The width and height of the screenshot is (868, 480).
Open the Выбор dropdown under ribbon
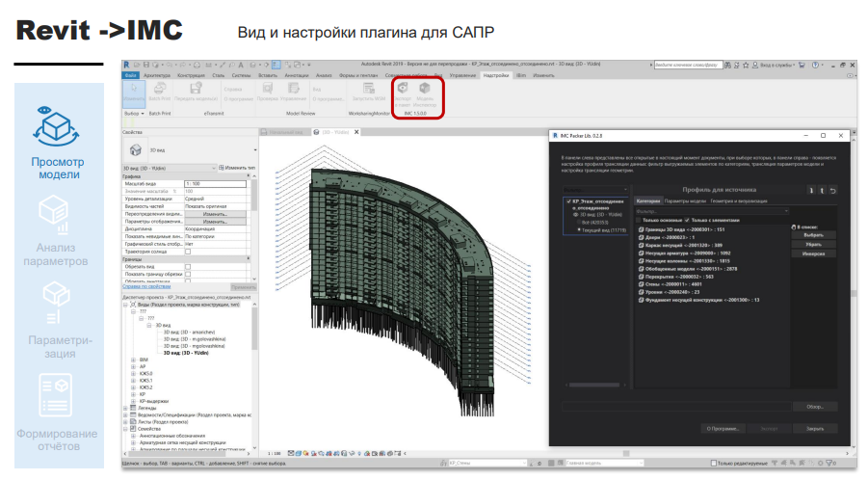135,114
